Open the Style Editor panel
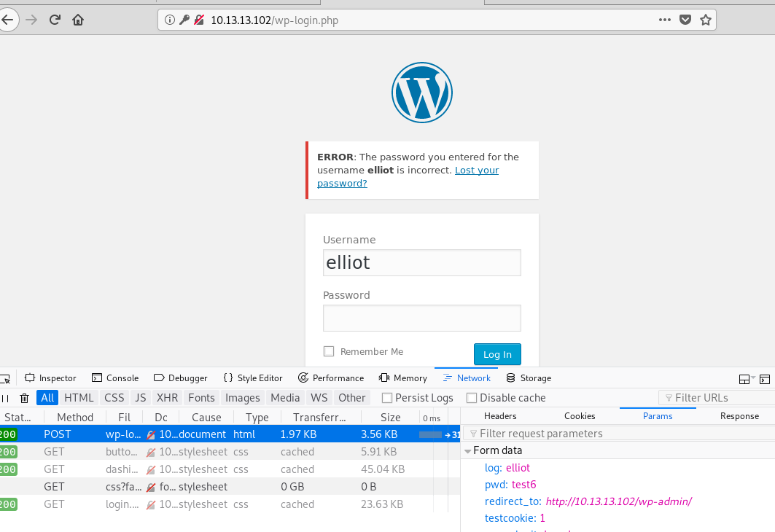The height and width of the screenshot is (532, 775). [x=253, y=378]
